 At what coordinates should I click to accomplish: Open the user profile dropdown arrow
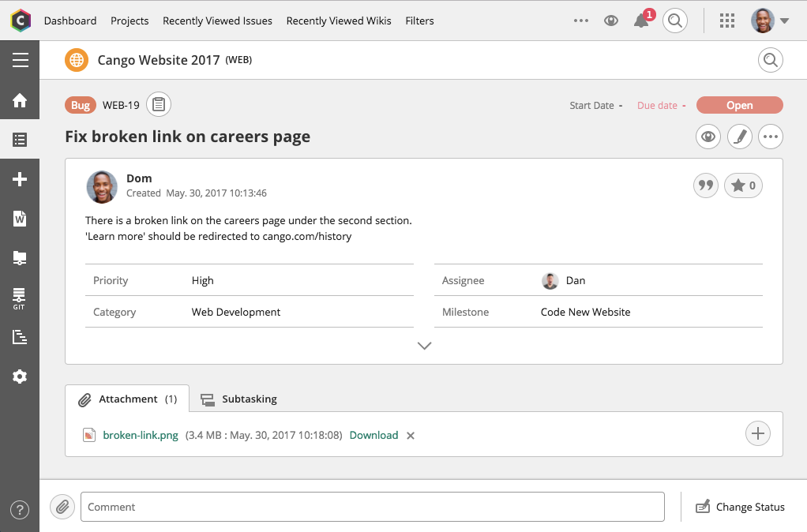784,21
